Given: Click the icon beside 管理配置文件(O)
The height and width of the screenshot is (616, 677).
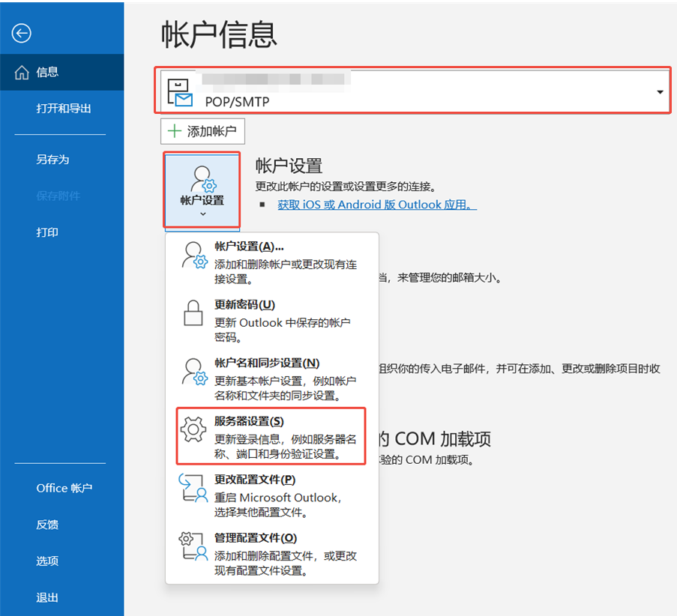Looking at the screenshot, I should tap(193, 546).
